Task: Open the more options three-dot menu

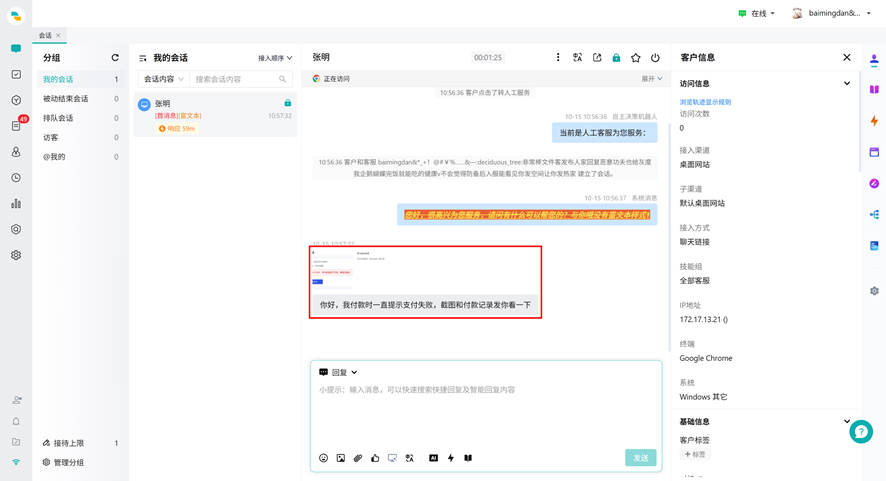Action: 558,57
